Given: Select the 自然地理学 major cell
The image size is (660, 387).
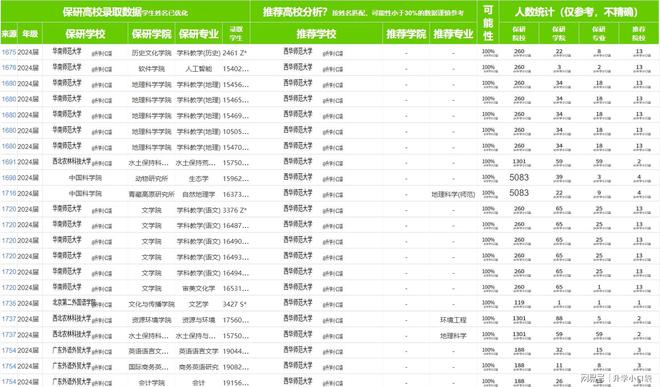Looking at the screenshot, I should (199, 194).
